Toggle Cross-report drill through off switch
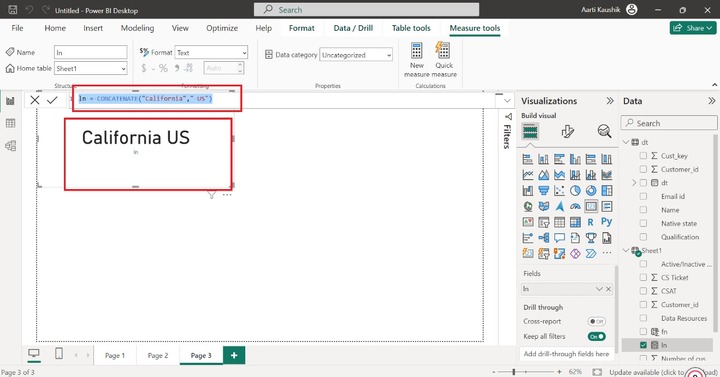720x377 pixels. (596, 321)
